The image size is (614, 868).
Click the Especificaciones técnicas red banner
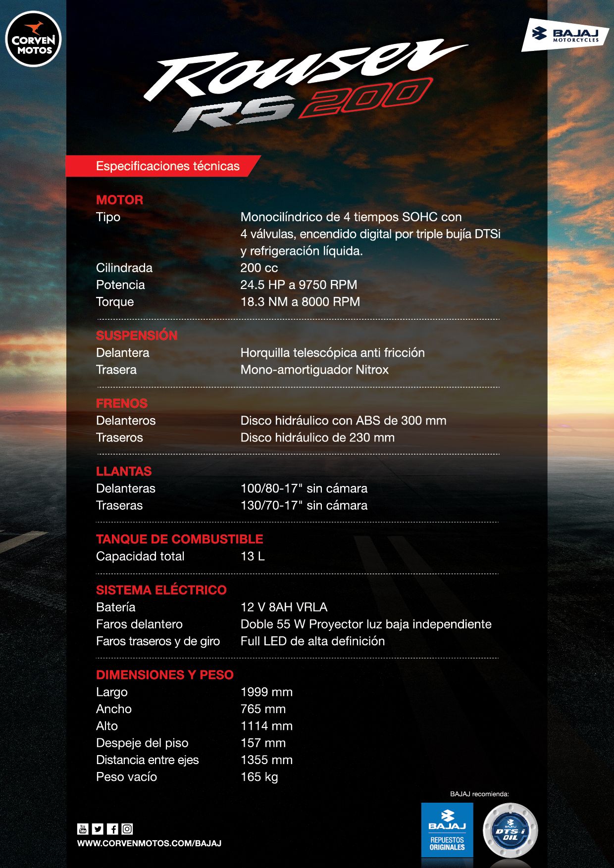(163, 166)
